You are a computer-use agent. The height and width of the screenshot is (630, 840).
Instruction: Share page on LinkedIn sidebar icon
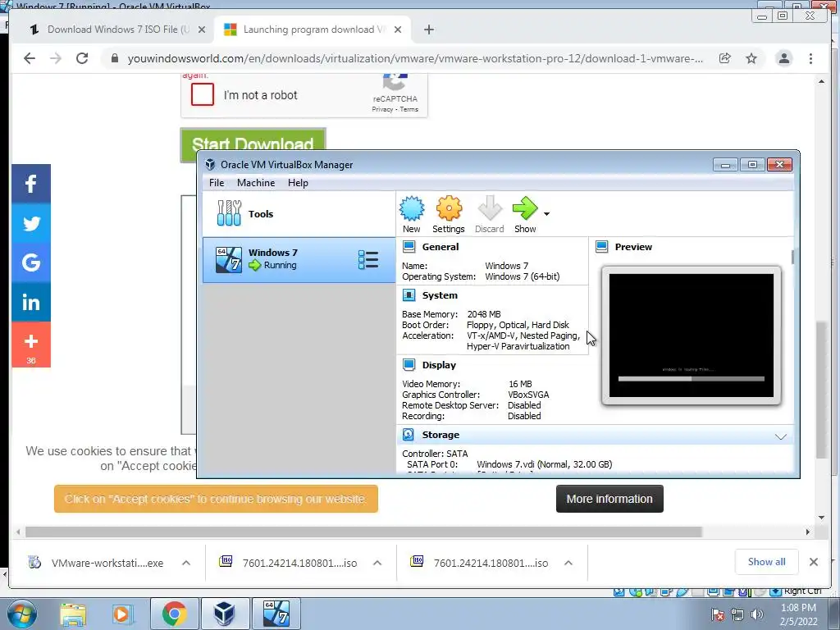[31, 302]
